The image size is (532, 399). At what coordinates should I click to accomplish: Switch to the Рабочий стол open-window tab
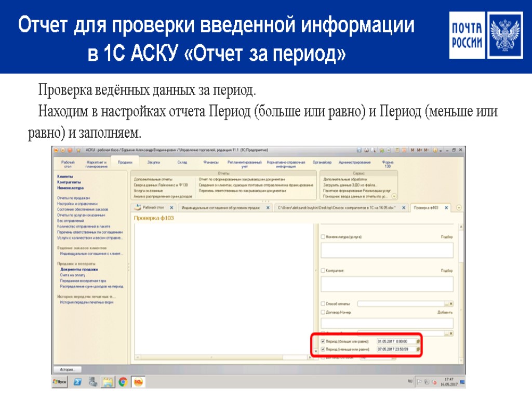coord(153,207)
